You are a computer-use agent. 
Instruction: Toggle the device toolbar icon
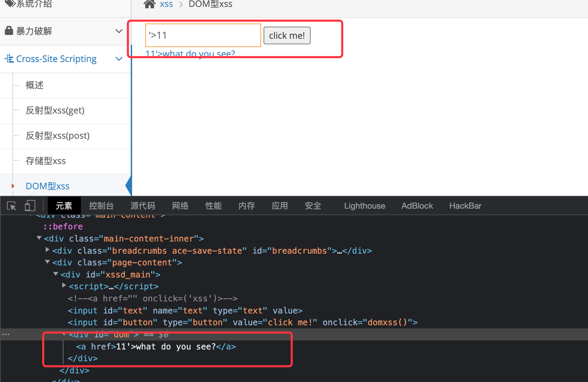pos(30,206)
